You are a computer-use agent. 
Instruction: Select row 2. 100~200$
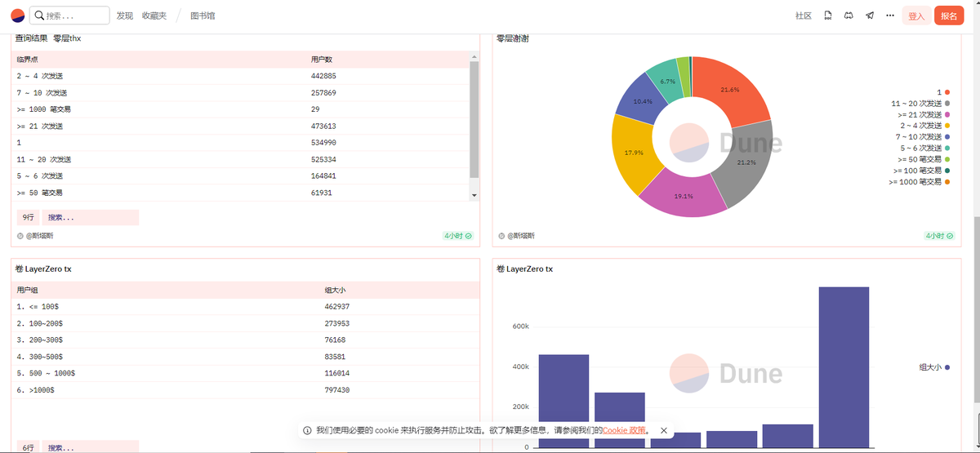tap(246, 323)
